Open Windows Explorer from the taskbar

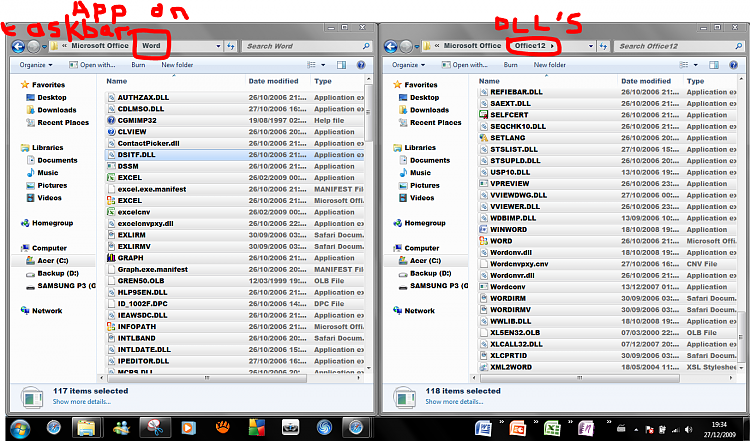86,428
